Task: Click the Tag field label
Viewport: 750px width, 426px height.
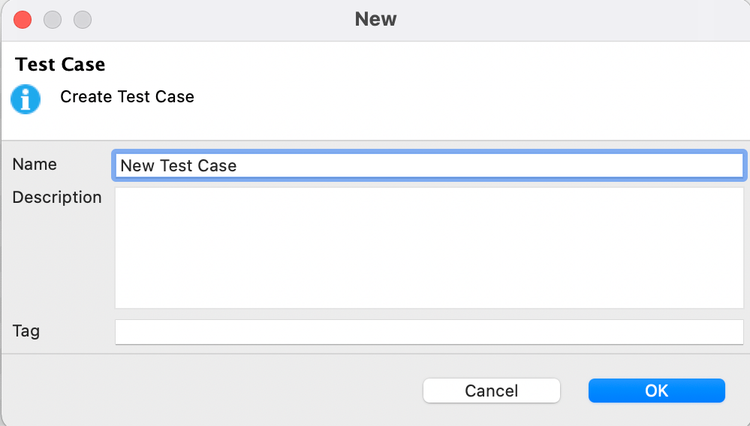Action: [x=26, y=330]
